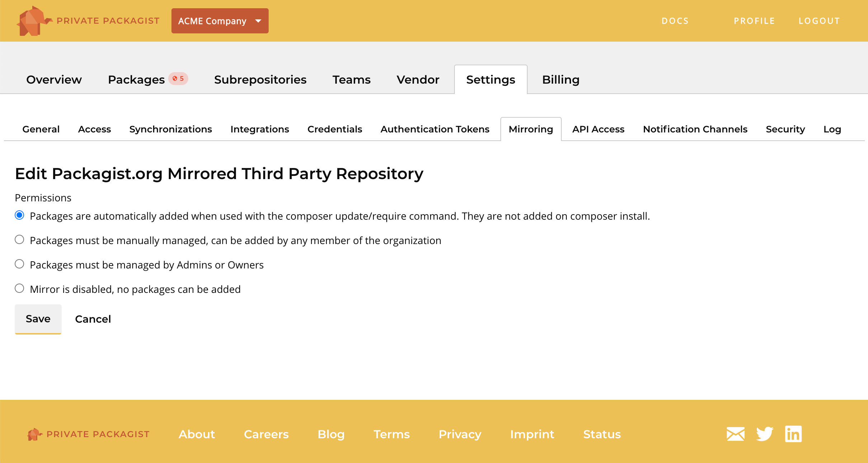Save the mirroring permission changes

[38, 319]
